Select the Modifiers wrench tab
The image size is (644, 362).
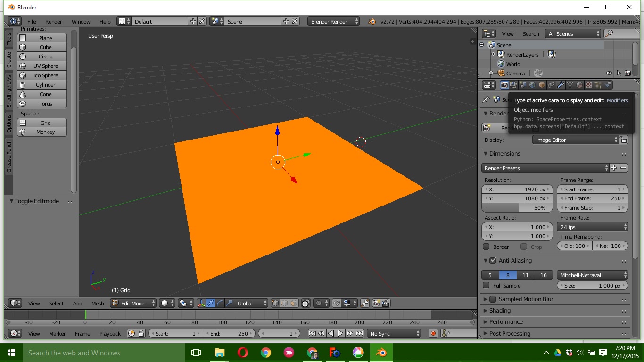click(x=561, y=84)
